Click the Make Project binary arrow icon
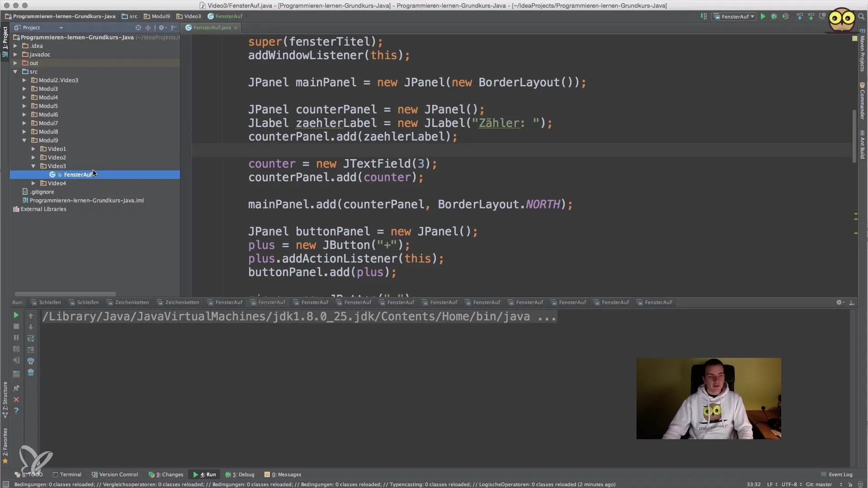 click(704, 17)
